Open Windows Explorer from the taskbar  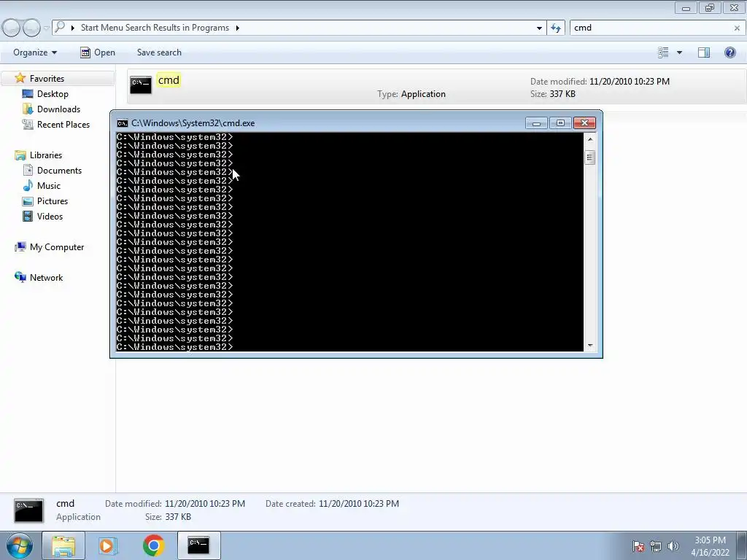coord(63,545)
